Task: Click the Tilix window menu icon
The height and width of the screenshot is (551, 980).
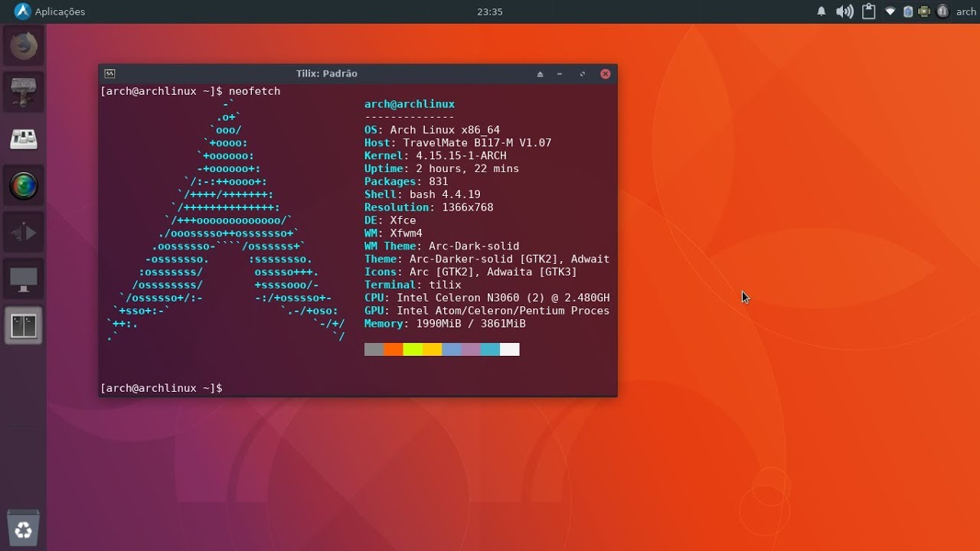Action: 109,73
